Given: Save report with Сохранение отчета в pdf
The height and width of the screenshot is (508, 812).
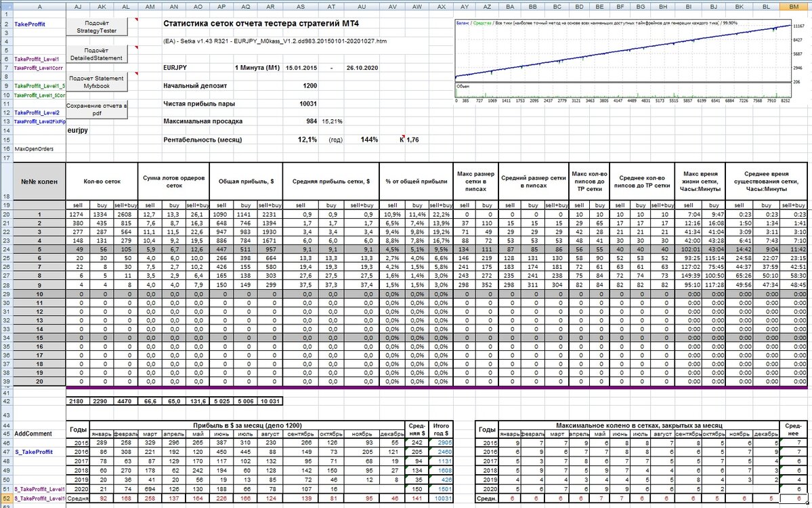Looking at the screenshot, I should click(97, 109).
